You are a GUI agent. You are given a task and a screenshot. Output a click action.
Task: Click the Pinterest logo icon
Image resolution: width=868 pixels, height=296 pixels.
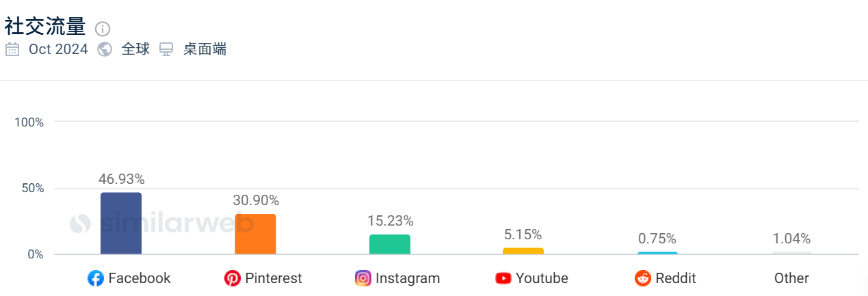(233, 278)
